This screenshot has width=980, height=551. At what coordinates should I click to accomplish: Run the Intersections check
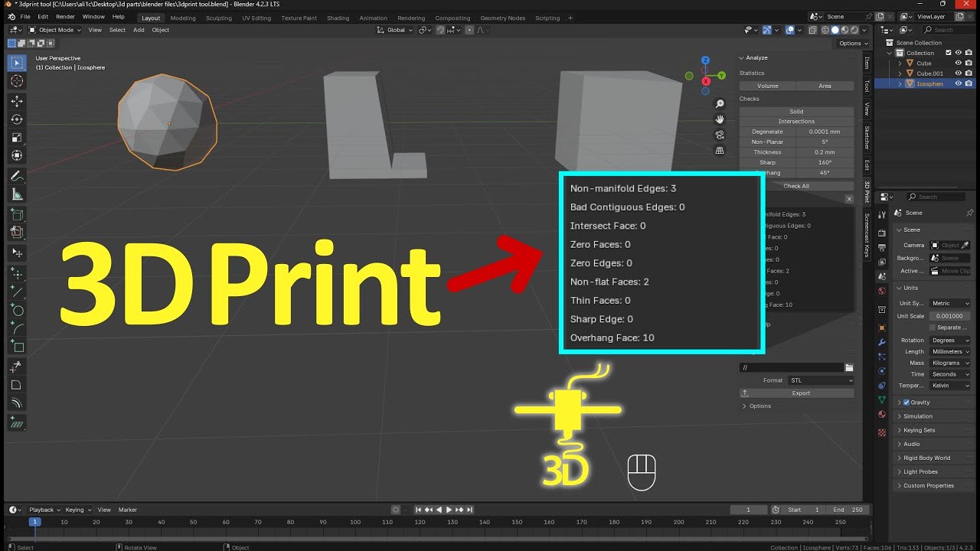click(796, 122)
